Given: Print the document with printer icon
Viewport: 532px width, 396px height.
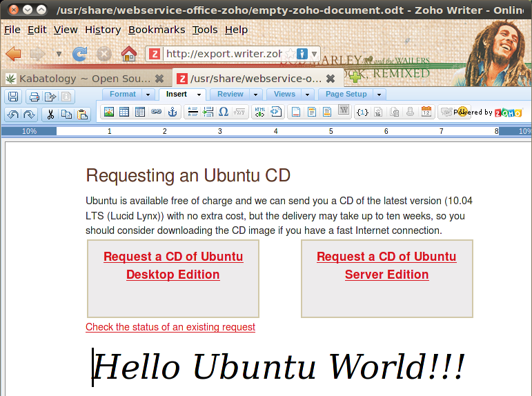Looking at the screenshot, I should click(x=34, y=97).
